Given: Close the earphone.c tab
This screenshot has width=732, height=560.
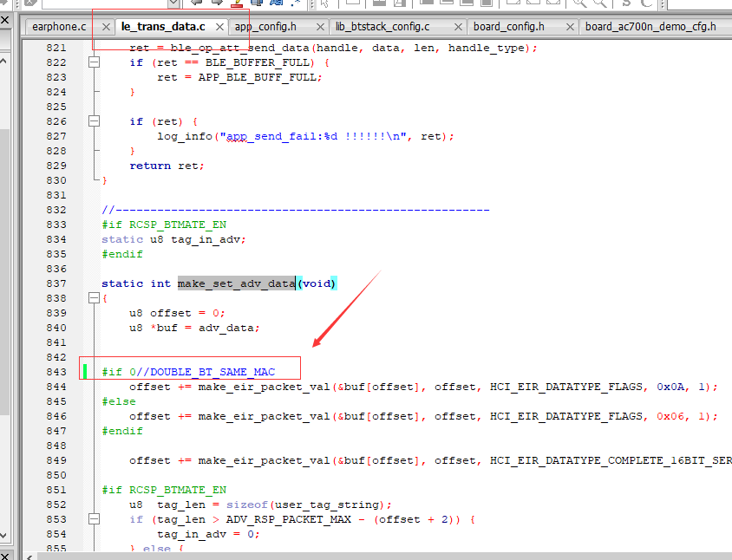Looking at the screenshot, I should [106, 27].
